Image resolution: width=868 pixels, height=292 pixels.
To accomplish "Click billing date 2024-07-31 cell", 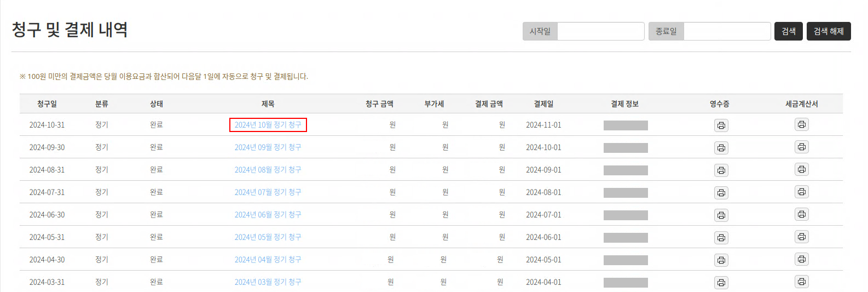I will pyautogui.click(x=47, y=192).
